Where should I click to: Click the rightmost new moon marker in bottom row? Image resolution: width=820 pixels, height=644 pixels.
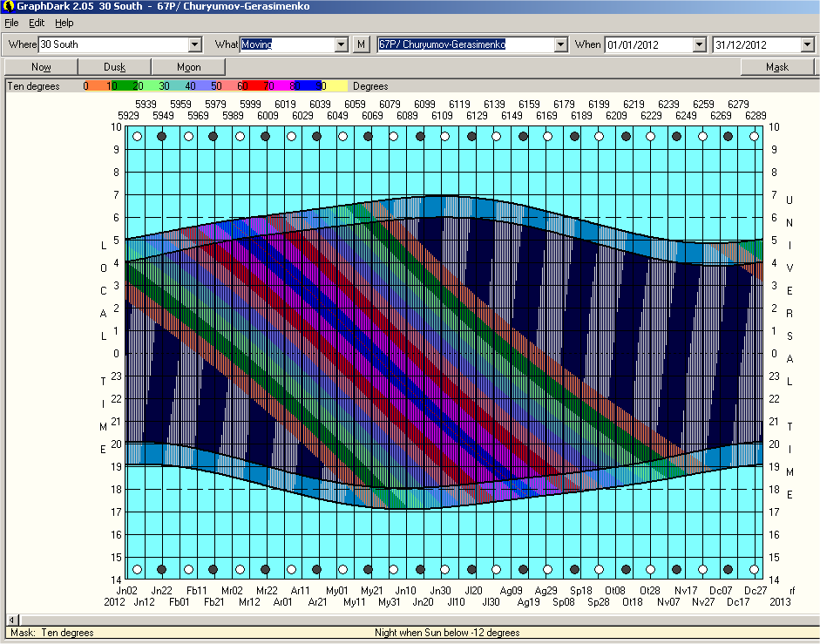pos(727,569)
